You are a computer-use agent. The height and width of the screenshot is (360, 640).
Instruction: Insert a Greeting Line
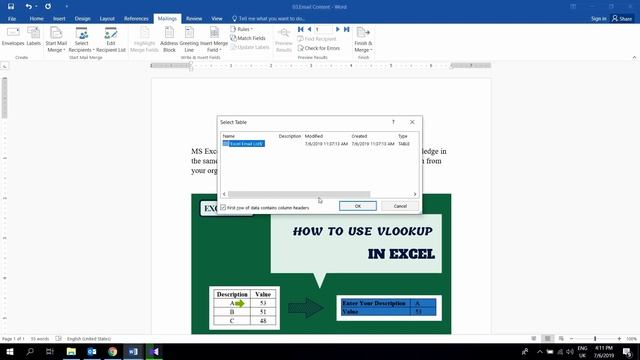point(189,40)
